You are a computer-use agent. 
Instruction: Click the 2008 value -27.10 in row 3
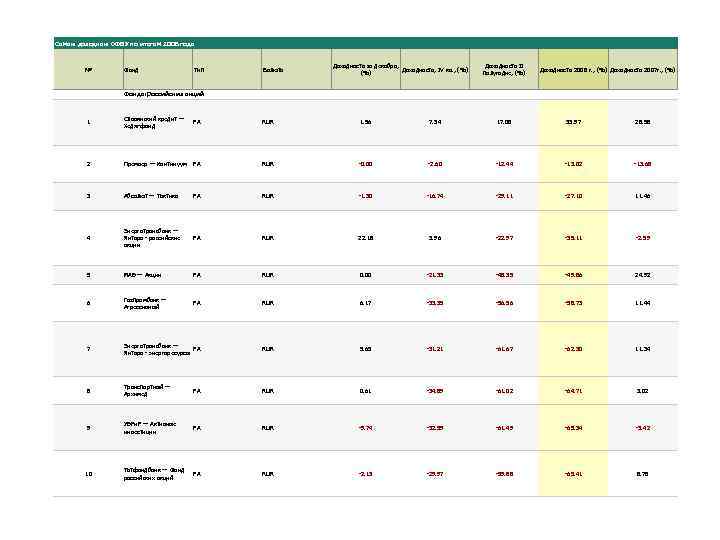[574, 196]
